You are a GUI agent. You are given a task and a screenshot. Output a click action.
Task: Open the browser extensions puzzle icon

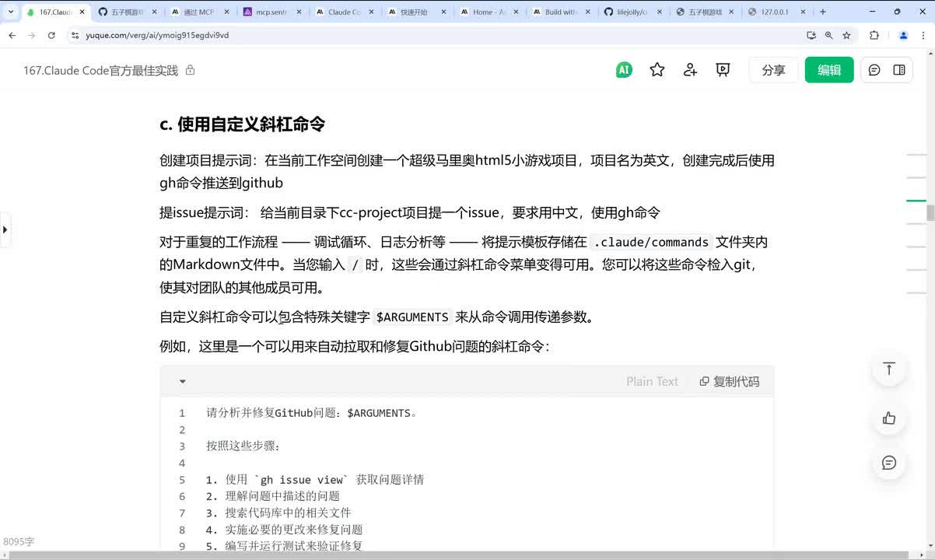pyautogui.click(x=874, y=35)
